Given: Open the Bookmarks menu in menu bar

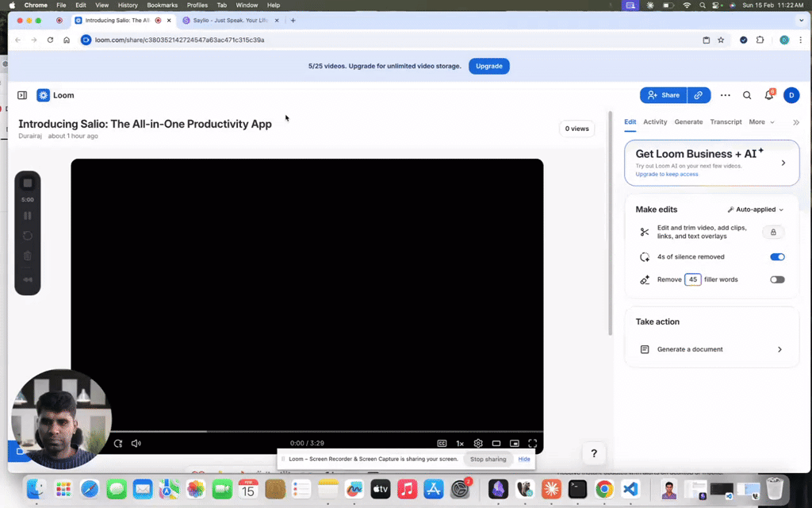Looking at the screenshot, I should coord(162,6).
